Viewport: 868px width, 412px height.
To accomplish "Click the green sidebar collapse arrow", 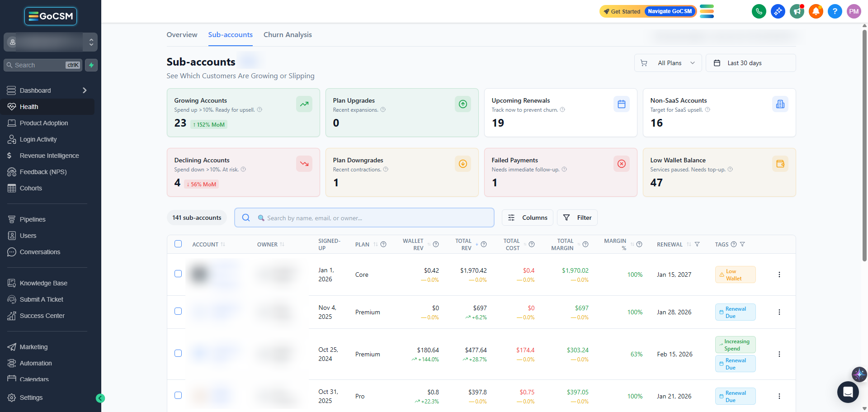I will [x=100, y=398].
